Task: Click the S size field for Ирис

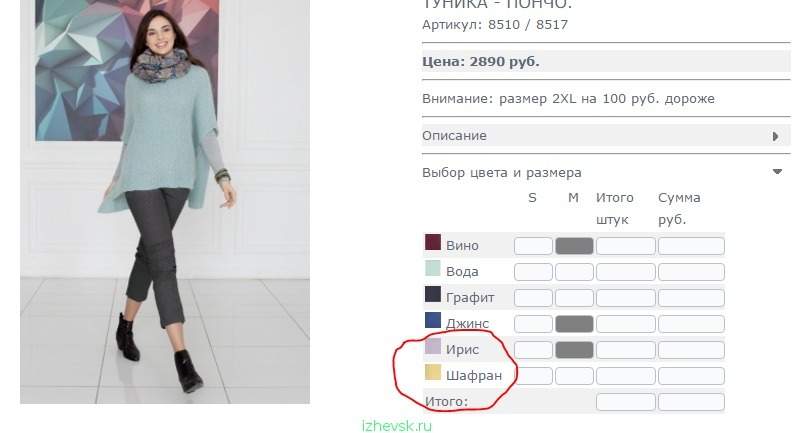Action: [533, 350]
